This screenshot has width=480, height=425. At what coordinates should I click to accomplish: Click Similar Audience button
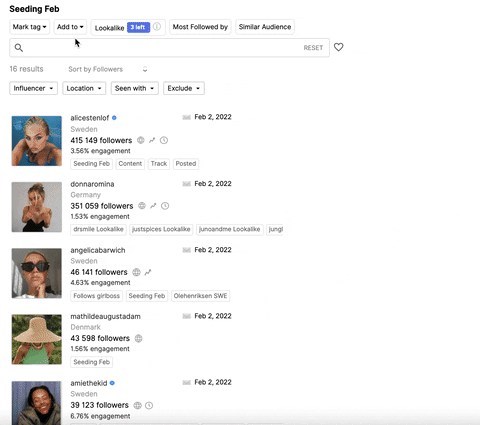265,27
